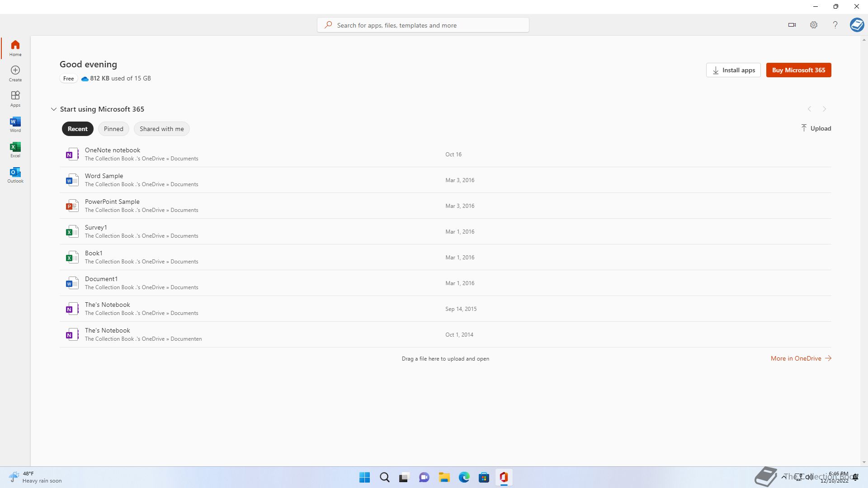Screen dimensions: 868x488
Task: Click the Free plan badge
Action: tap(69, 79)
